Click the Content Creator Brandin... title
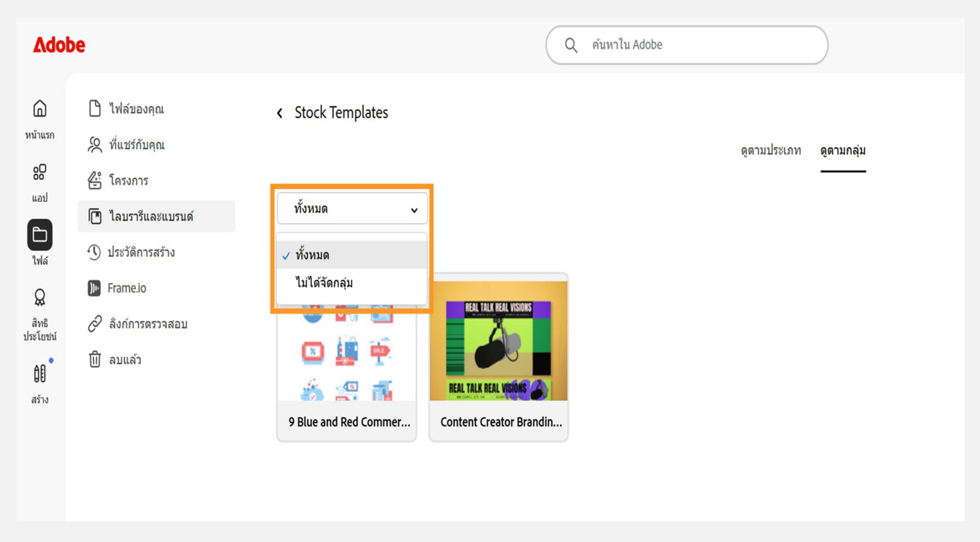Image resolution: width=980 pixels, height=542 pixels. (x=501, y=422)
